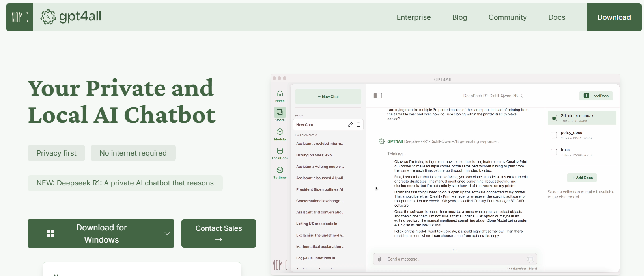Toggle the chat sidebar panel icon
The width and height of the screenshot is (644, 276).
click(x=378, y=96)
